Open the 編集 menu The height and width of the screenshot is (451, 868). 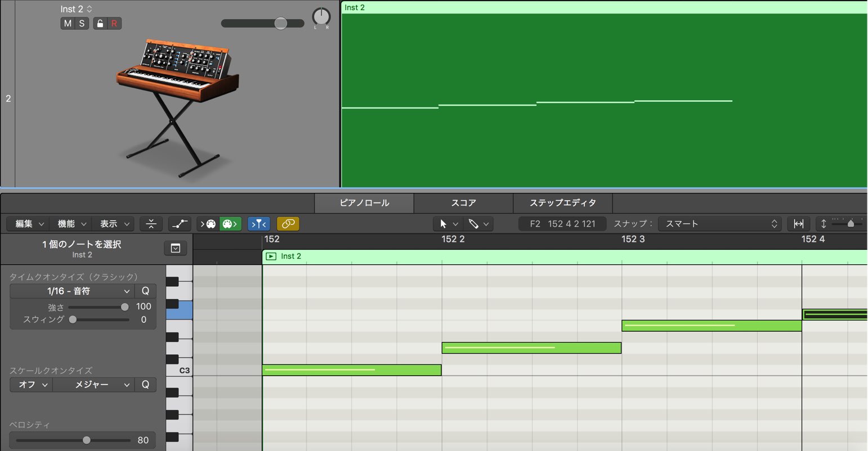pos(28,224)
